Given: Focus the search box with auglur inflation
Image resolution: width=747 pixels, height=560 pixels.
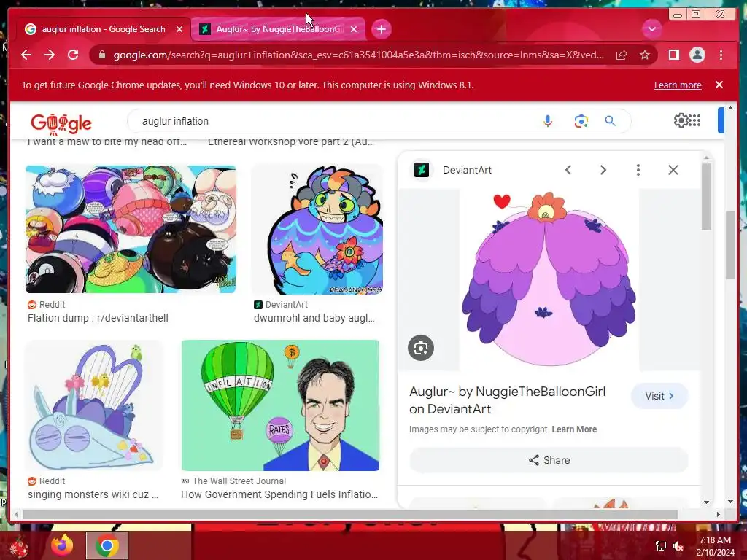Looking at the screenshot, I should tap(333, 121).
